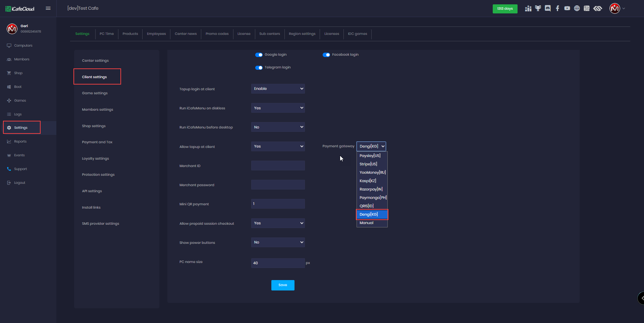Click the Merchant ID input field
Screen dimensions: 644x323
click(278, 166)
